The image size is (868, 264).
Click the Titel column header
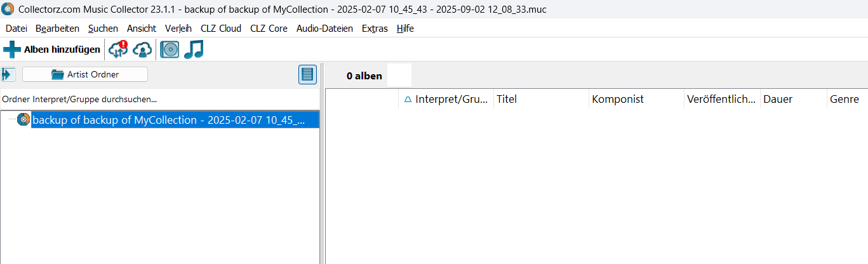point(540,99)
